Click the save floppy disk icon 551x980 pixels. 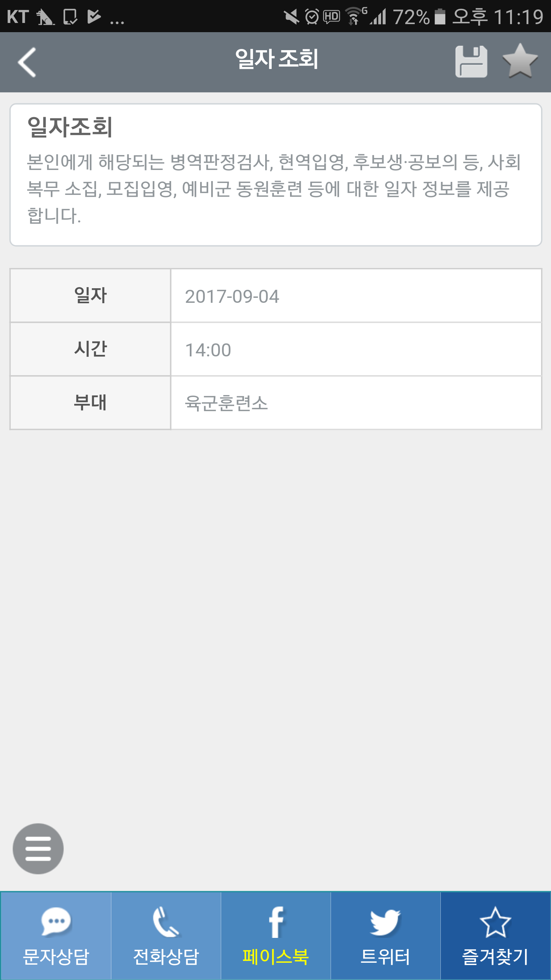tap(471, 62)
